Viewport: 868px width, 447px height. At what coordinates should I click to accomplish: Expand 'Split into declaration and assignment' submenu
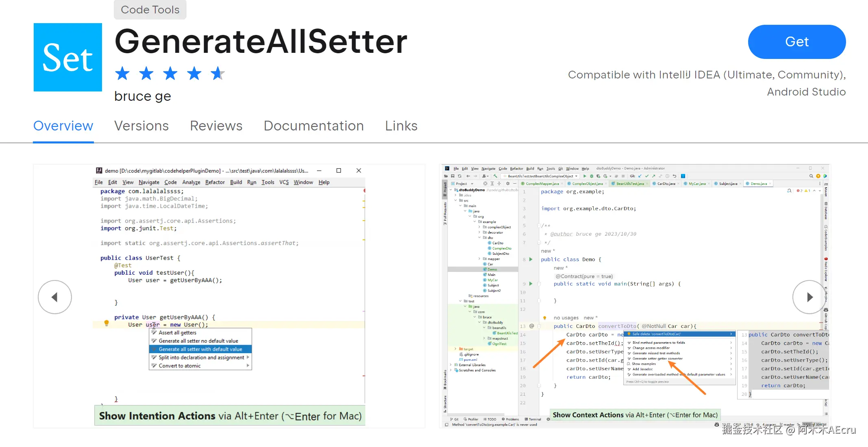247,358
